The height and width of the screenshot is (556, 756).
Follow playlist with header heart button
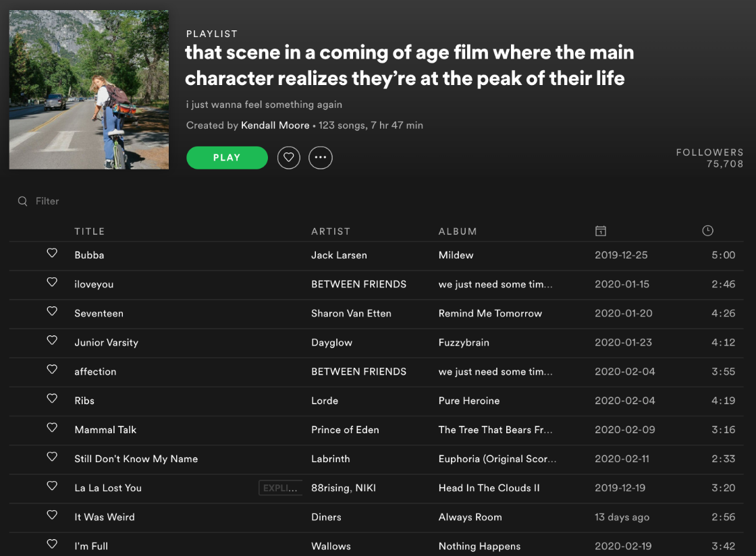pyautogui.click(x=289, y=157)
